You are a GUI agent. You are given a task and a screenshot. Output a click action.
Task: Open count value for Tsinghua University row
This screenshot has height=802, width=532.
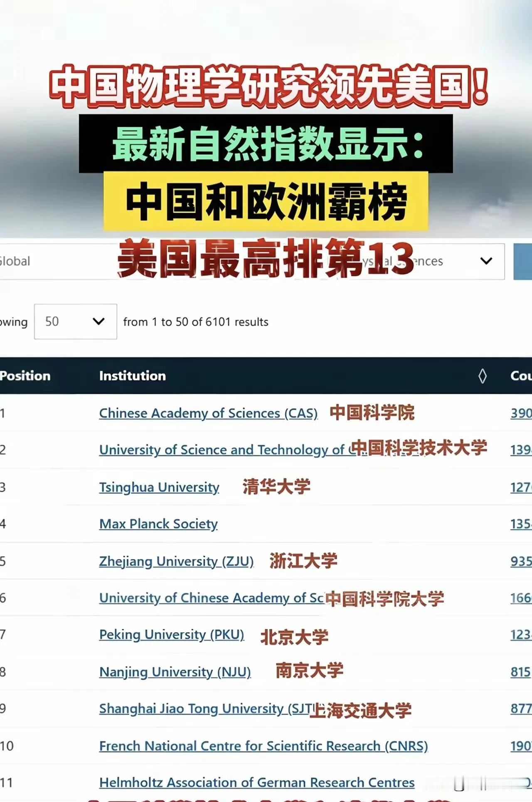pyautogui.click(x=521, y=487)
